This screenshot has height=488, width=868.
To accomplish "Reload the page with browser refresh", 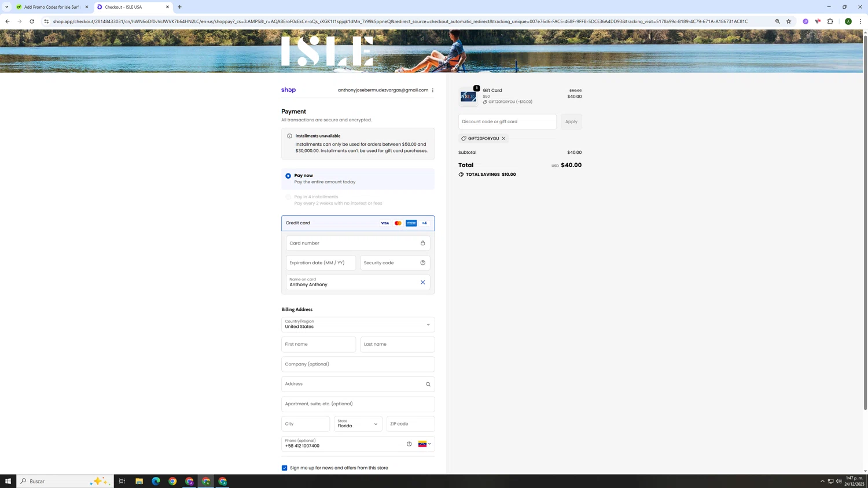I will point(32,21).
